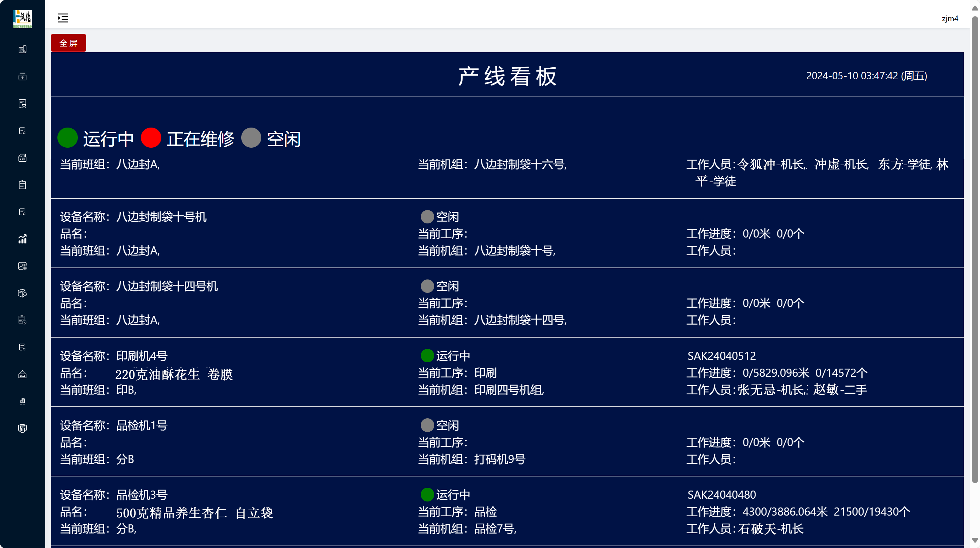Click the device name 八边封制袋十四号机
The image size is (980, 548).
(167, 286)
